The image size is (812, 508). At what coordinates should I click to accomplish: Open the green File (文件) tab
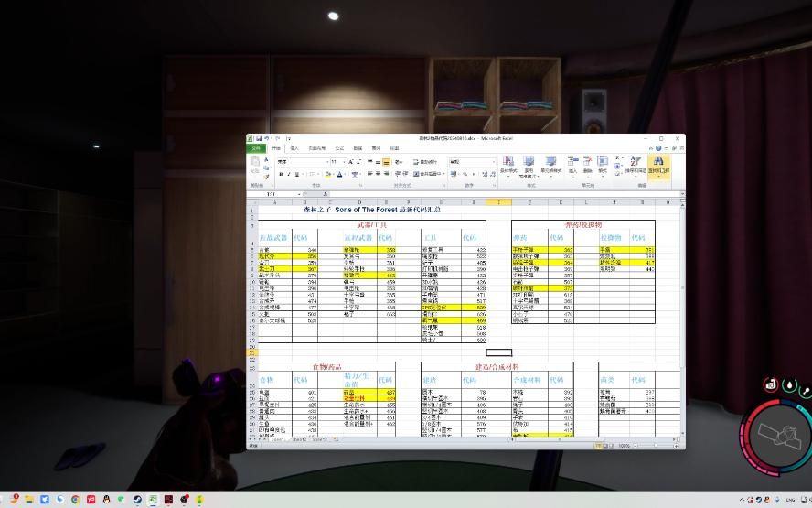pyautogui.click(x=256, y=148)
